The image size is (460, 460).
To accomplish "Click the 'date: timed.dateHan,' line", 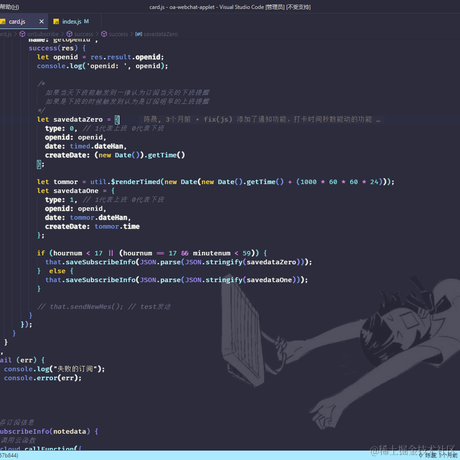I will click(86, 146).
